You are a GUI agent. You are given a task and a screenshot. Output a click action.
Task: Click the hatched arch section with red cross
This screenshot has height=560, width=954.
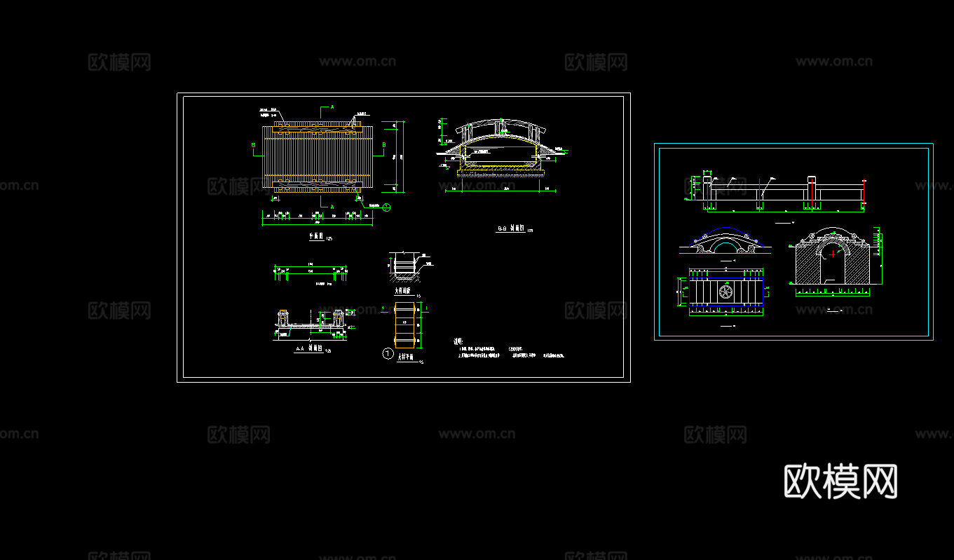coord(833,257)
